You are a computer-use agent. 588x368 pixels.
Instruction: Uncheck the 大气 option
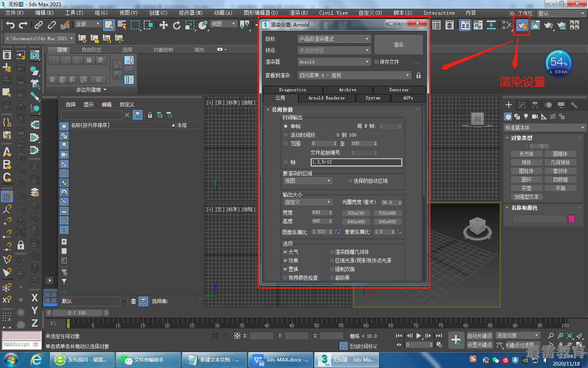pyautogui.click(x=285, y=252)
